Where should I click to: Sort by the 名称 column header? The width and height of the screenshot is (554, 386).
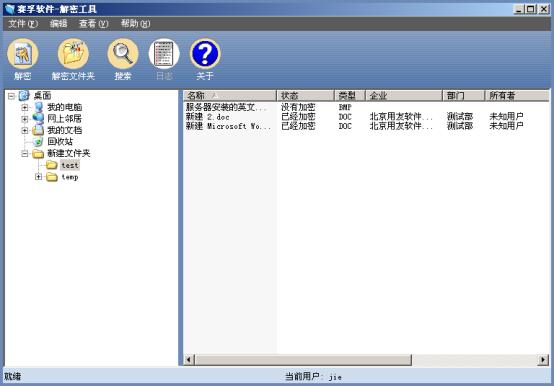pyautogui.click(x=230, y=95)
